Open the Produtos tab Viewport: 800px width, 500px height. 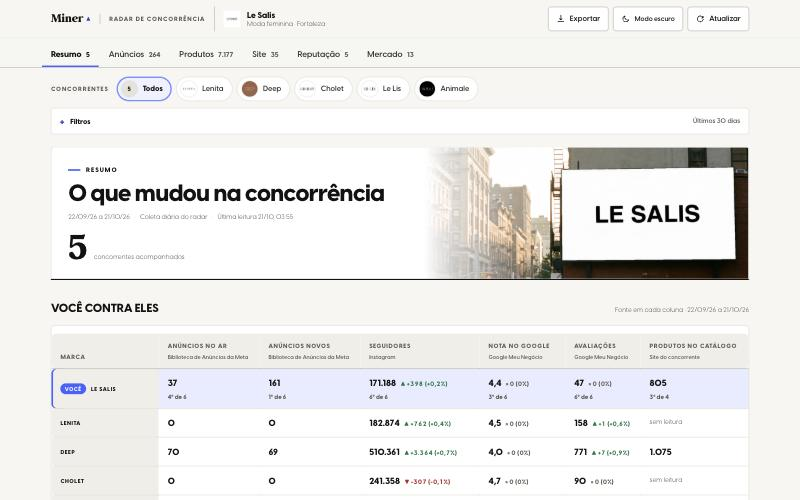pos(206,54)
